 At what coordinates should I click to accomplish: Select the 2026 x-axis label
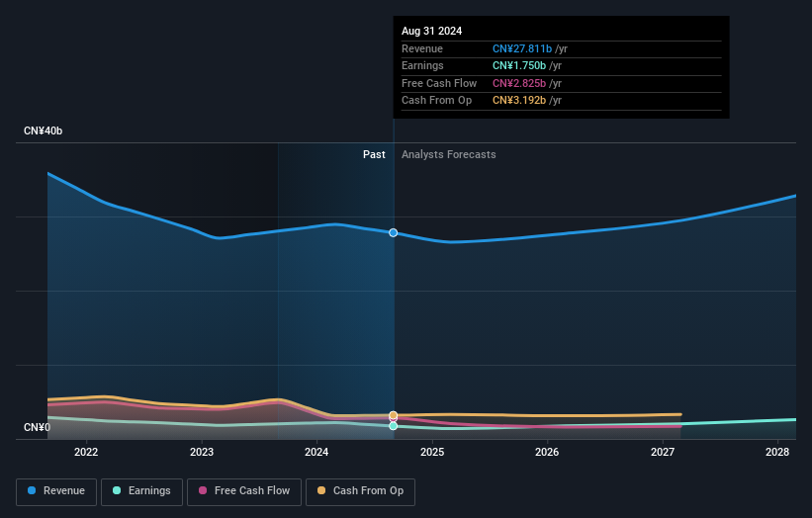pyautogui.click(x=547, y=452)
